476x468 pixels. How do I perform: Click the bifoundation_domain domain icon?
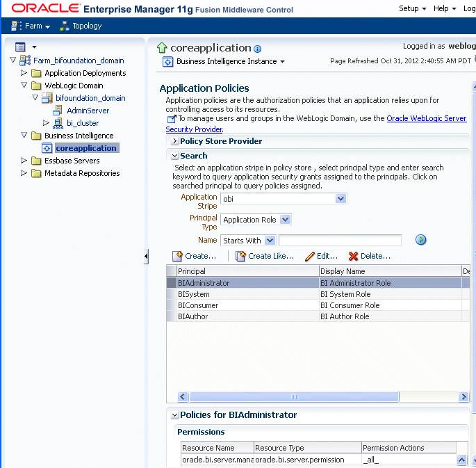[47, 98]
